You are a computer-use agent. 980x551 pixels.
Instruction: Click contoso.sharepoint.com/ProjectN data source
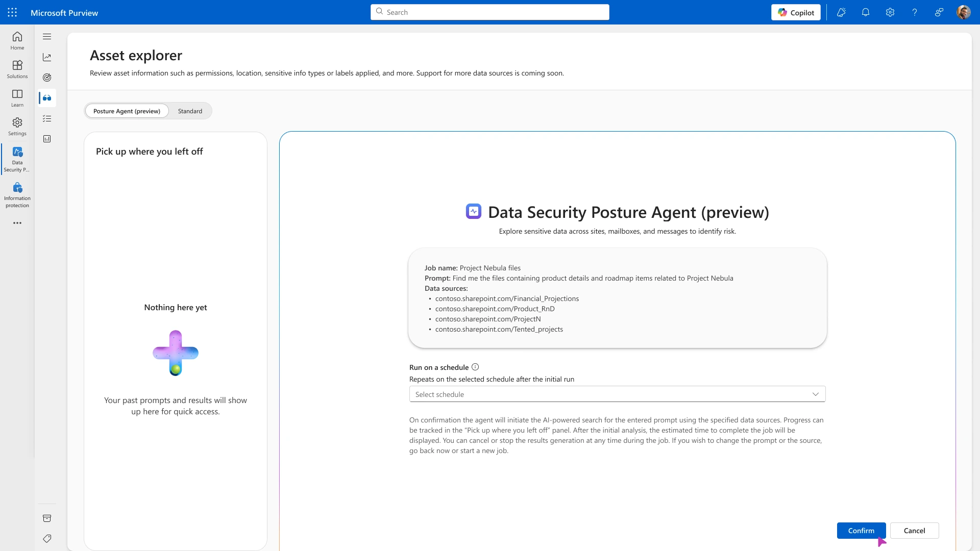[x=488, y=319]
